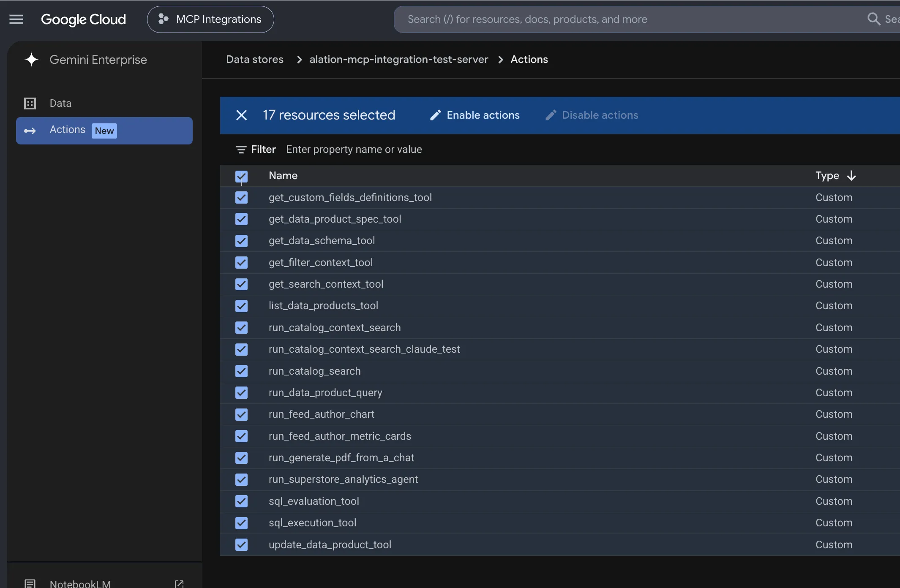Viewport: 900px width, 588px height.
Task: Click the New badge beside Actions
Action: point(104,131)
